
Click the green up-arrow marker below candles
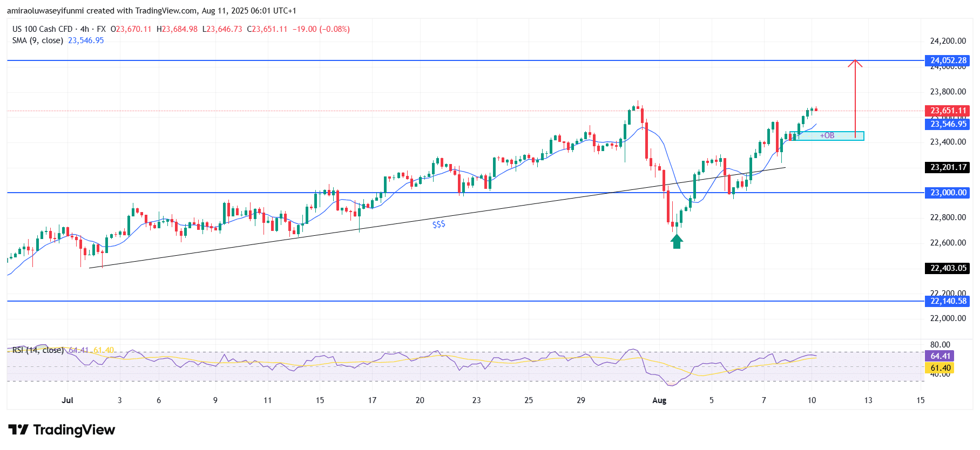point(677,241)
